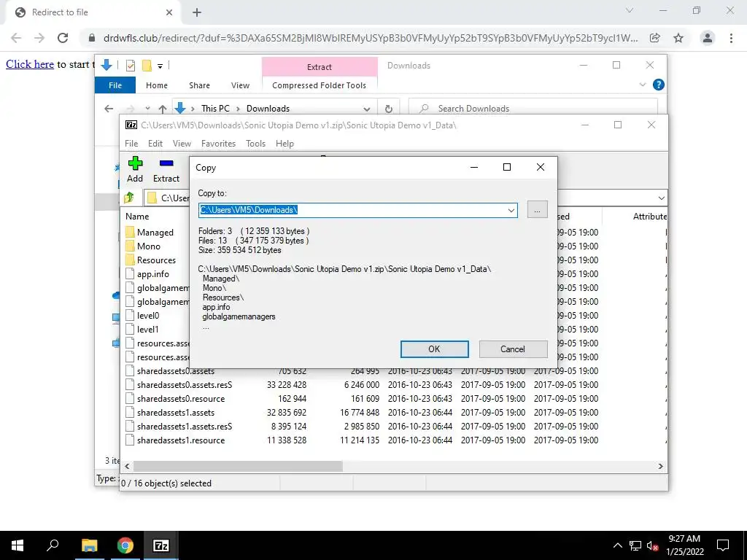
Task: Click the Resources folder icon
Action: tap(130, 260)
